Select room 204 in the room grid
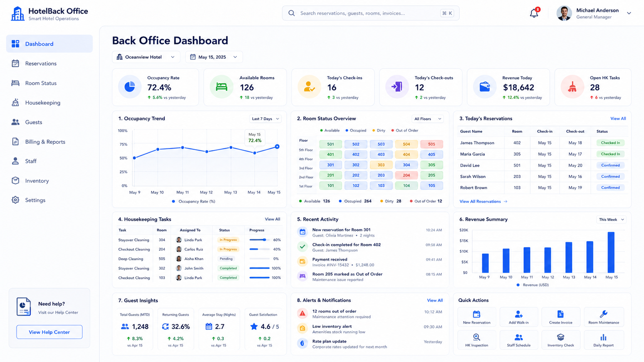Viewport: 644px width, 362px height. coord(406,175)
